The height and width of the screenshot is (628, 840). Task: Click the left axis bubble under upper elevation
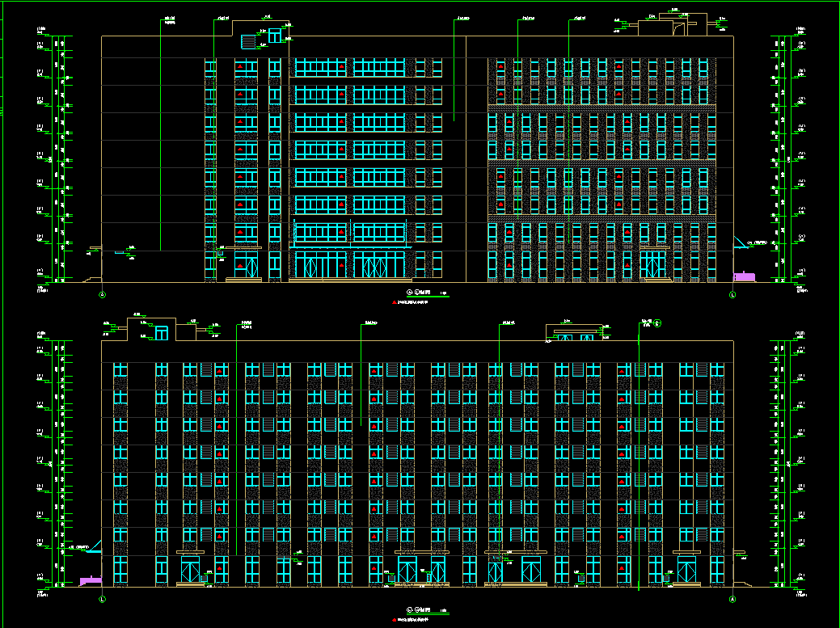pyautogui.click(x=102, y=295)
